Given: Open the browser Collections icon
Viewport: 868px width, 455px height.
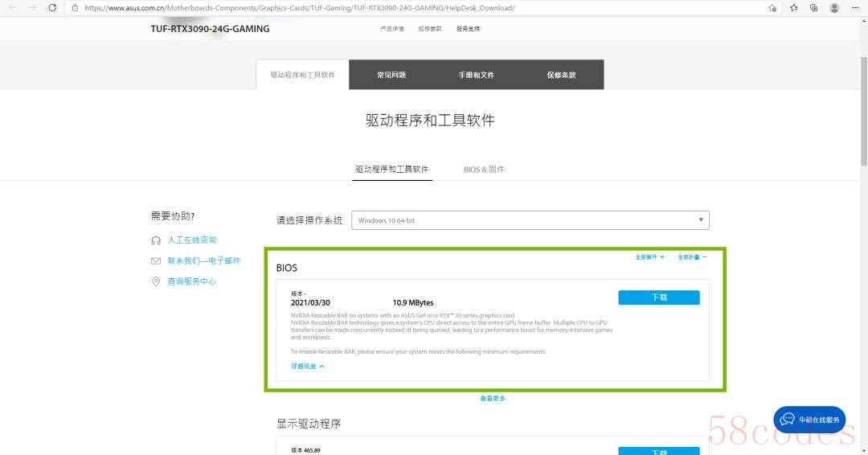Looking at the screenshot, I should point(814,7).
